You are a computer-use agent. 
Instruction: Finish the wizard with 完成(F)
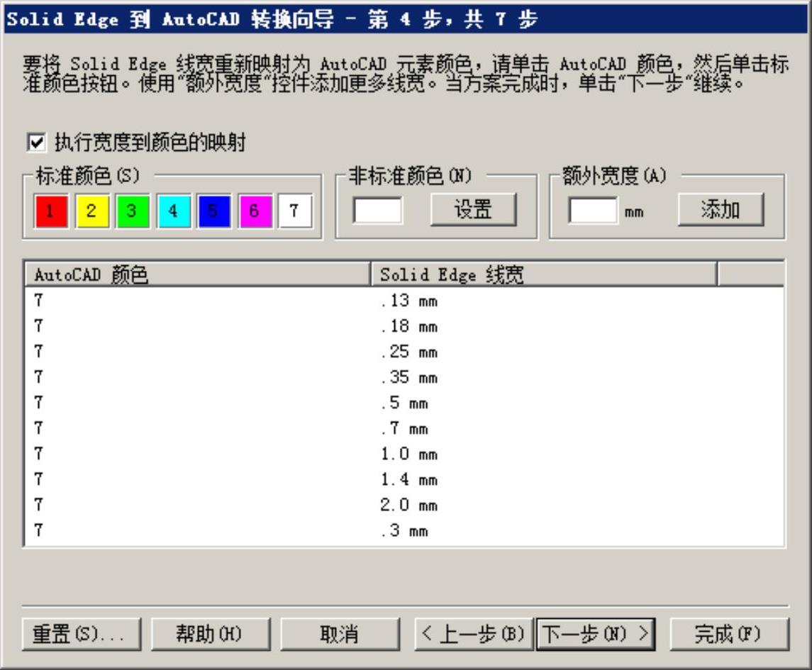coord(730,634)
